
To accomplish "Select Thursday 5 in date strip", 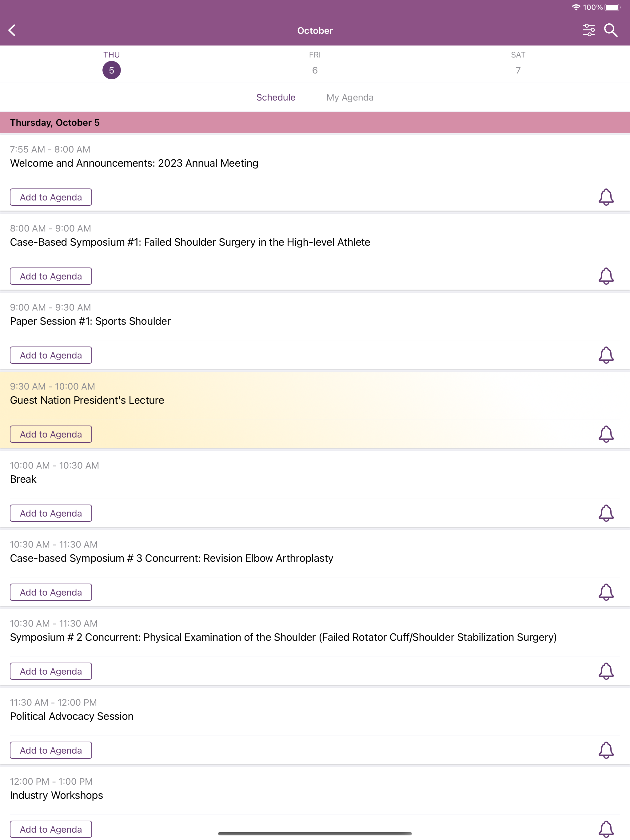I will 111,65.
